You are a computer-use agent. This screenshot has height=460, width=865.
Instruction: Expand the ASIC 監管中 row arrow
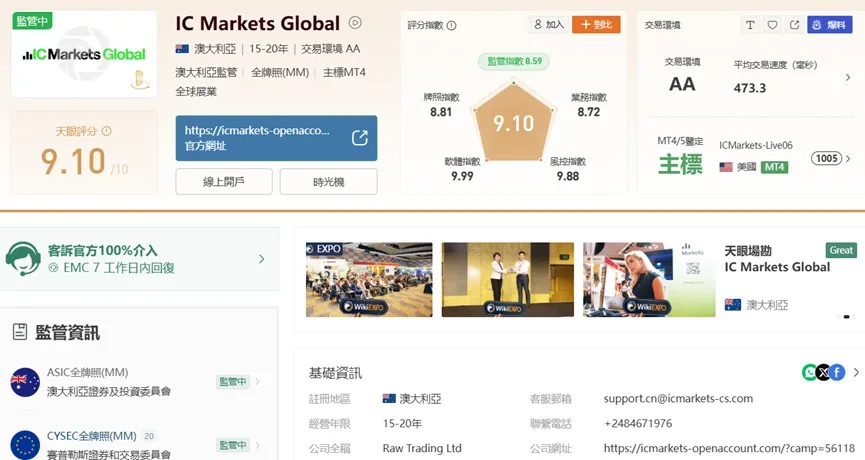pos(258,382)
